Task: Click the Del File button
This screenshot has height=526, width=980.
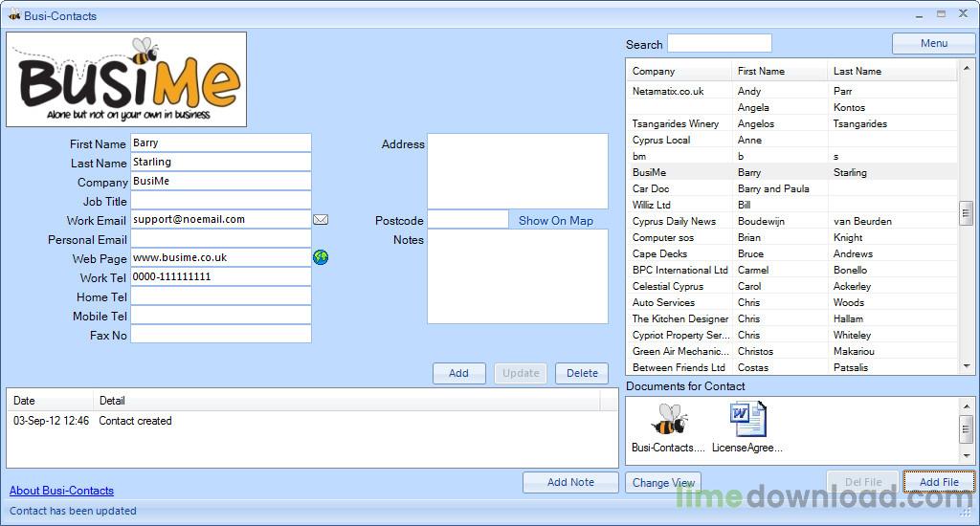Action: pyautogui.click(x=863, y=482)
